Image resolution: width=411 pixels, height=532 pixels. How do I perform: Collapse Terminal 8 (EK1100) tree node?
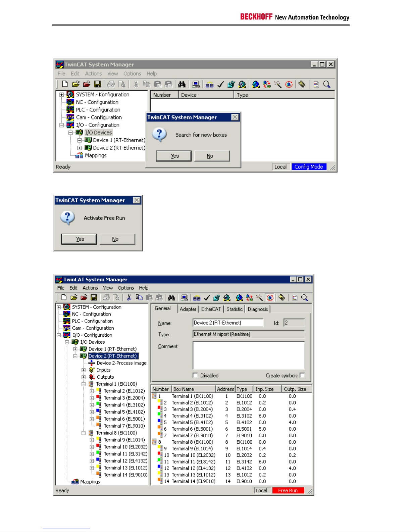coord(84,433)
